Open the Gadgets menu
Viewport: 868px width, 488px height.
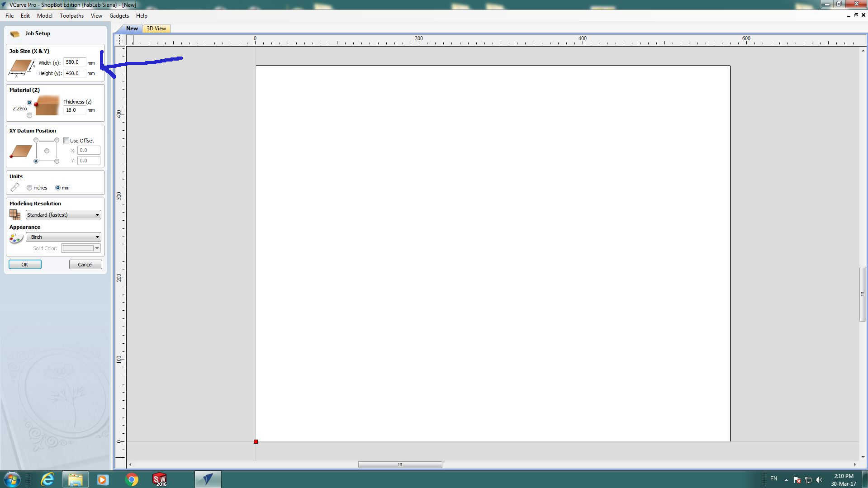click(x=119, y=16)
